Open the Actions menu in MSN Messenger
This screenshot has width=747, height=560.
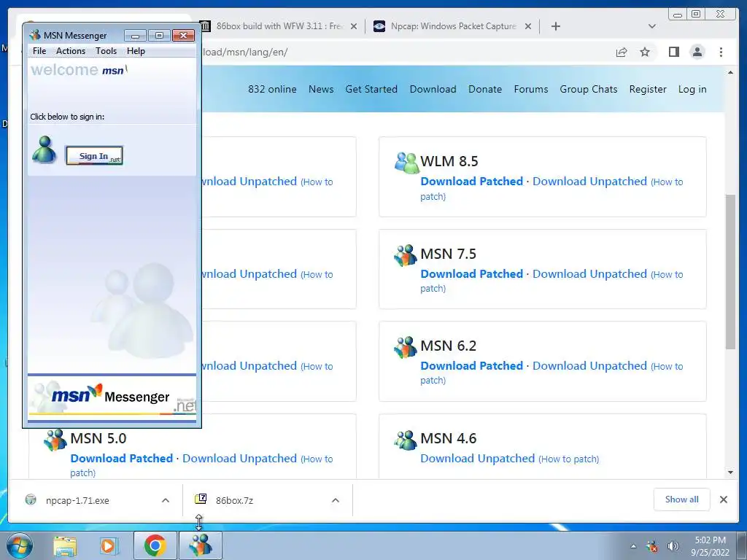point(71,51)
